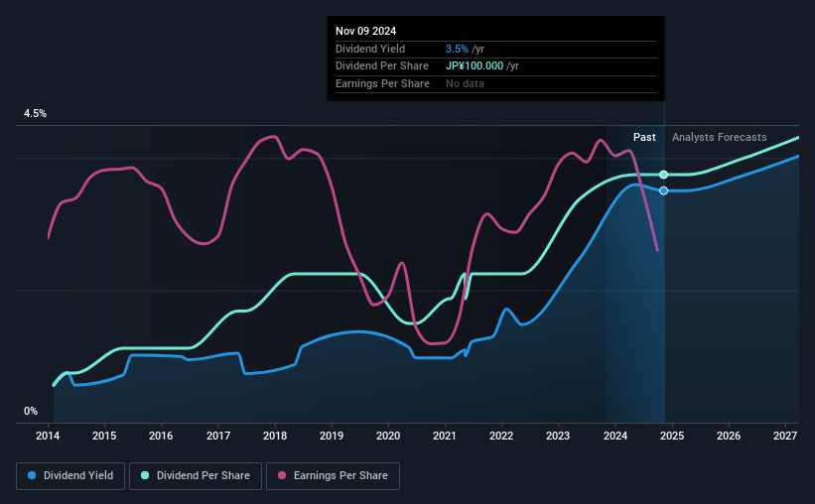Click the teal Dividend Per Share legend dot
815x504 pixels.
145,475
